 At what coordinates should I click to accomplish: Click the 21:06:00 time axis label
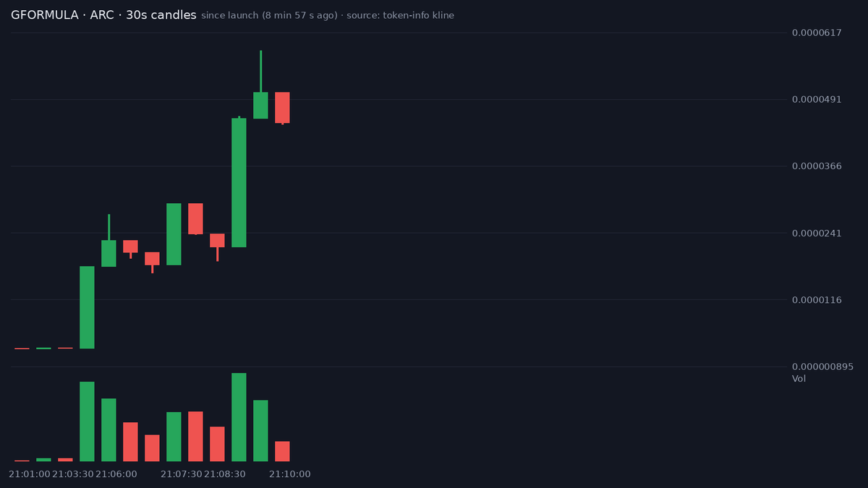tap(116, 474)
